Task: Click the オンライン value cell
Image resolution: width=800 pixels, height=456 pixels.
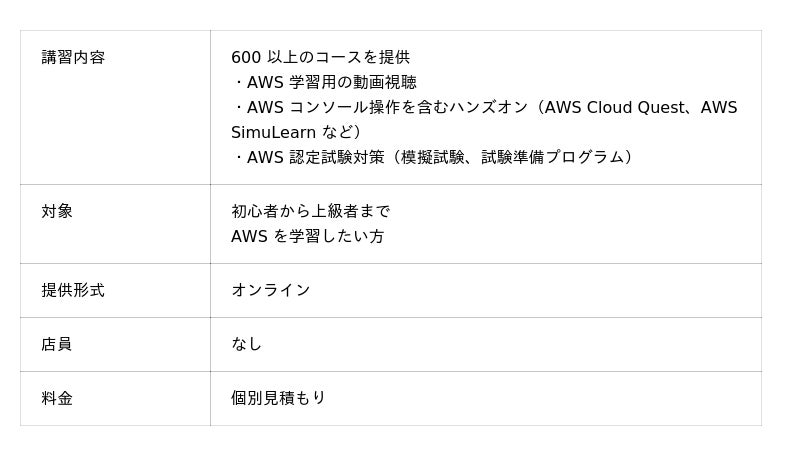Action: point(271,291)
